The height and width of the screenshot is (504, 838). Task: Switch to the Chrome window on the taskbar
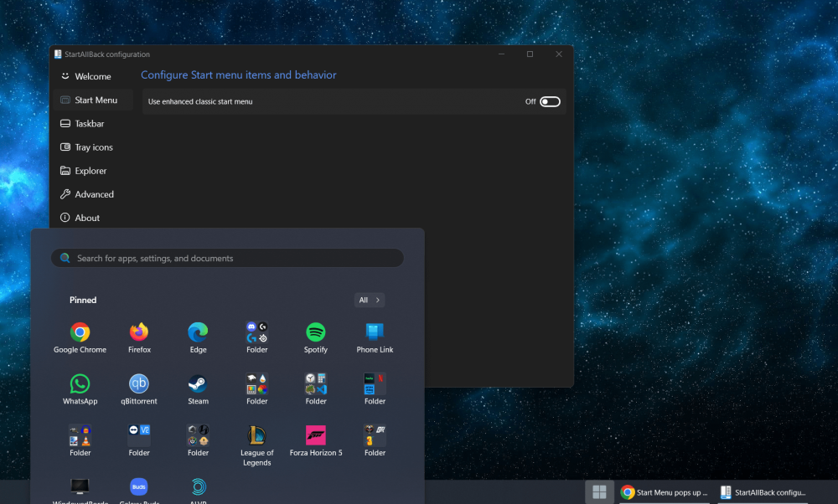point(665,491)
